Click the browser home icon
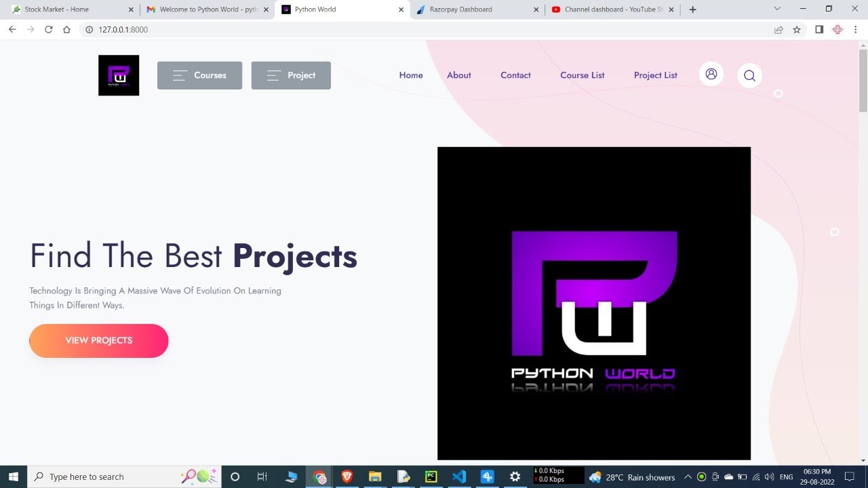This screenshot has height=488, width=868. pos(66,30)
